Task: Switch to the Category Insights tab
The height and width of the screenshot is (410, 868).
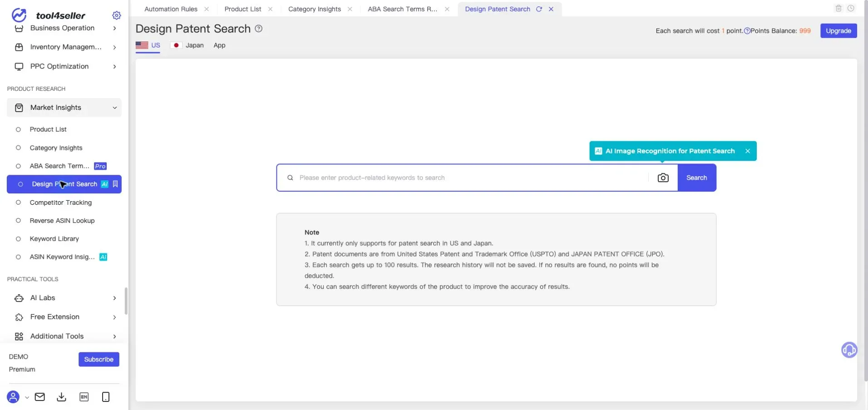Action: pyautogui.click(x=315, y=9)
